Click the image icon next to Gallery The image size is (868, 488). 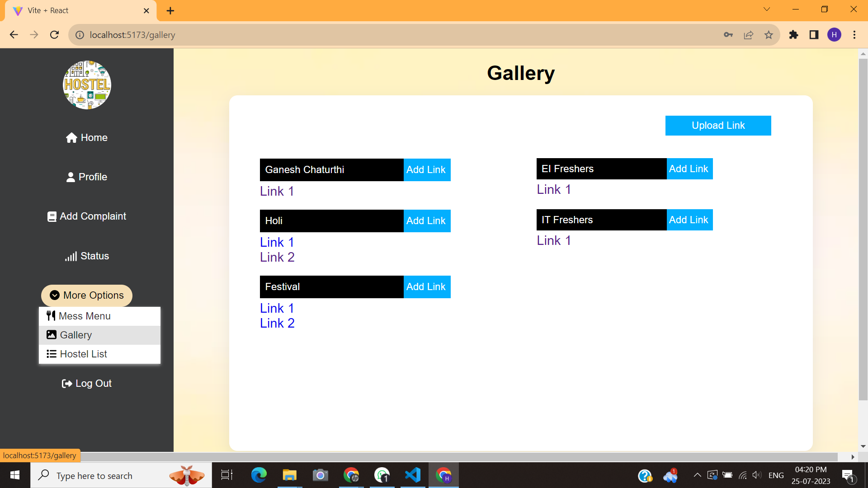(51, 335)
